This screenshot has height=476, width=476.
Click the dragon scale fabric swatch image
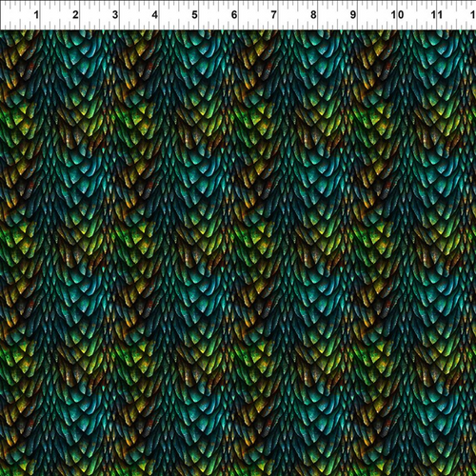238,253
